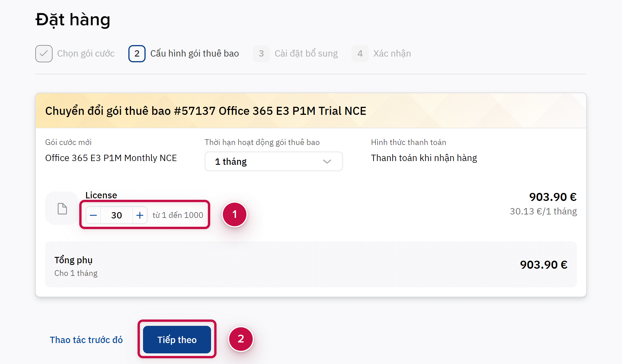Click red annotation circle number 1
The width and height of the screenshot is (622, 364).
pos(235,214)
